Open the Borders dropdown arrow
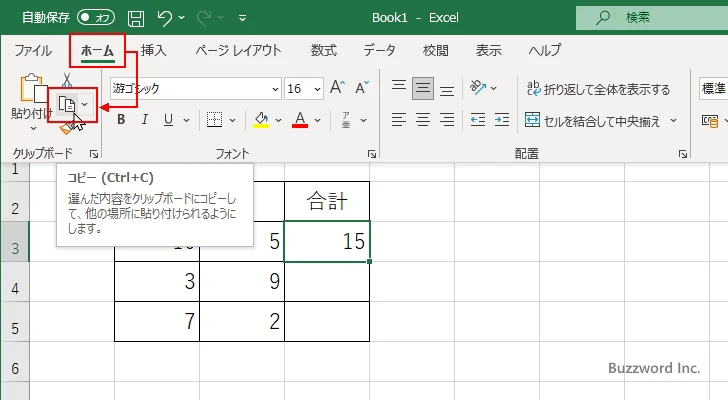Viewport: 728px width, 400px height. [233, 121]
